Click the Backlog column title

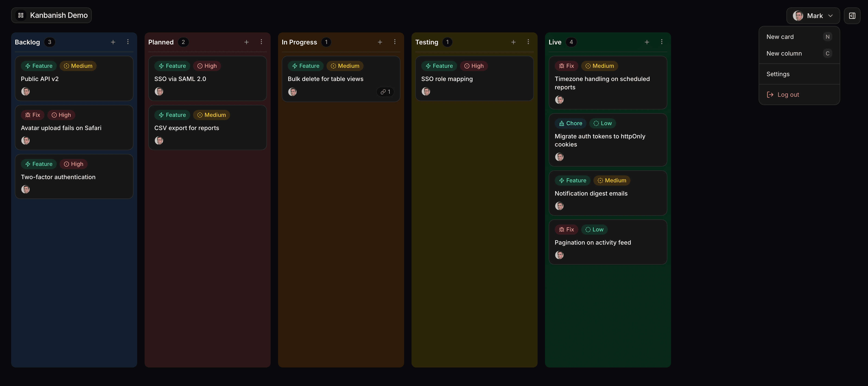[27, 42]
